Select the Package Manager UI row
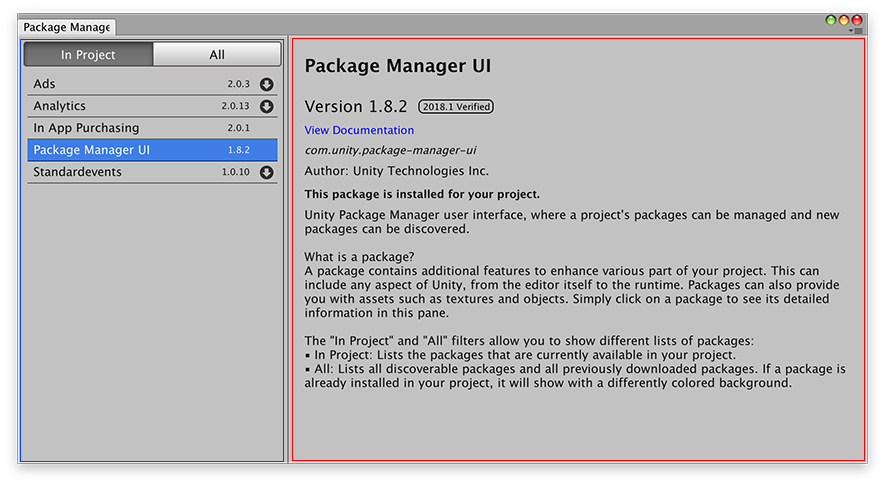 coord(152,150)
